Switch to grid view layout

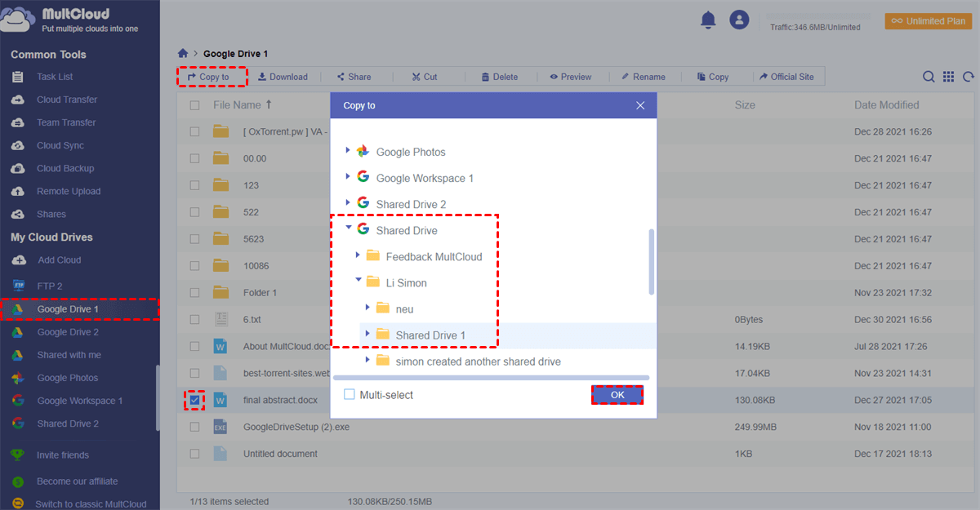tap(948, 77)
